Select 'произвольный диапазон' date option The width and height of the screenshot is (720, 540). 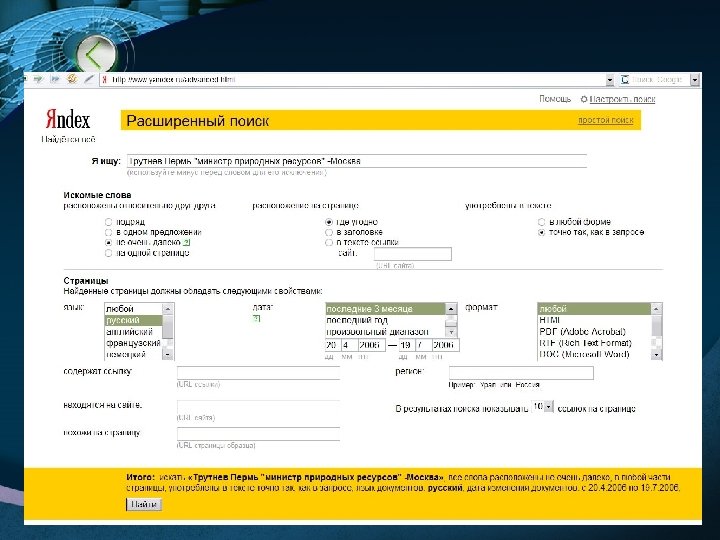click(386, 332)
